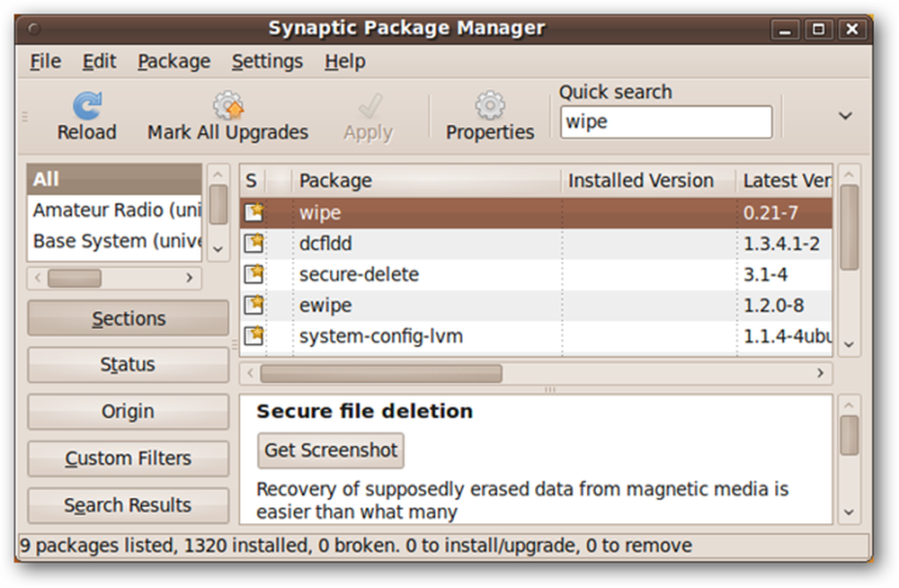899x588 pixels.
Task: Sort by the S status column header
Action: (253, 181)
